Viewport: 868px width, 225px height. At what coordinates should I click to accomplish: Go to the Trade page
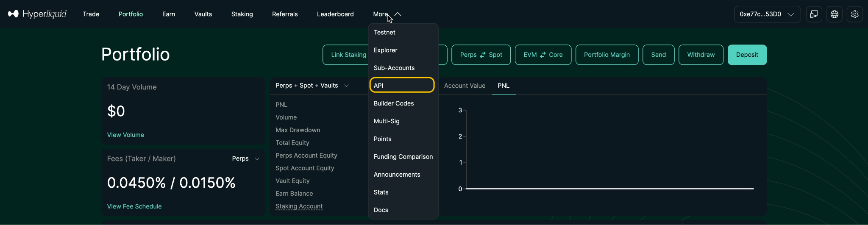pos(91,14)
